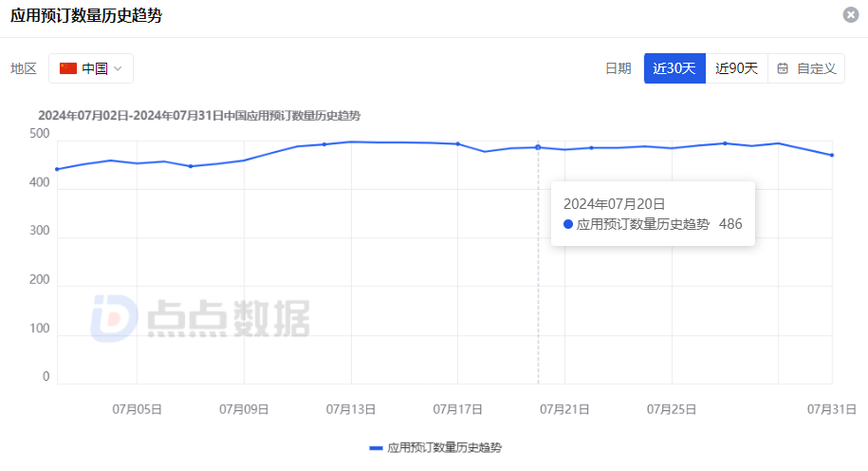Select the highlighted 07月20日 data point
The image size is (868, 471).
tap(538, 147)
